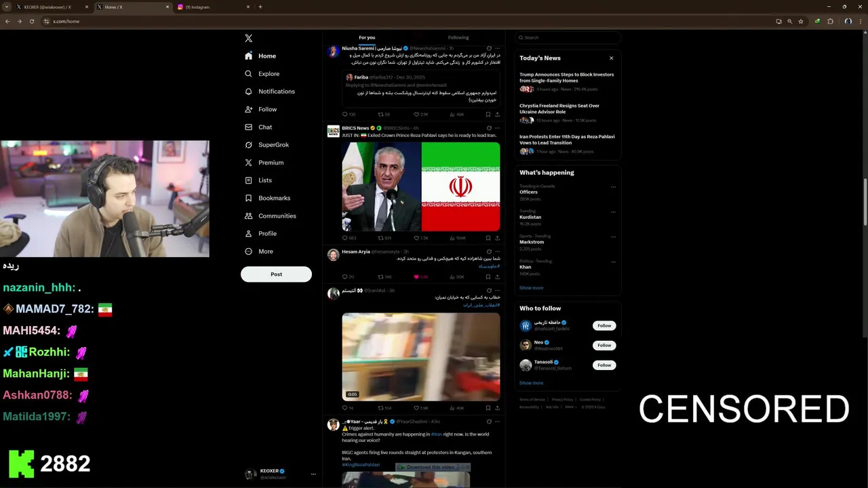Open the Reza Pahlavi flag image

[x=460, y=186]
